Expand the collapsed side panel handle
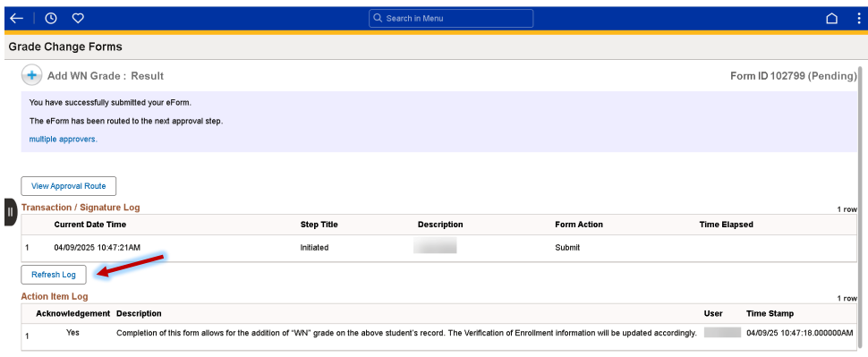This screenshot has width=868, height=357. coord(11,212)
